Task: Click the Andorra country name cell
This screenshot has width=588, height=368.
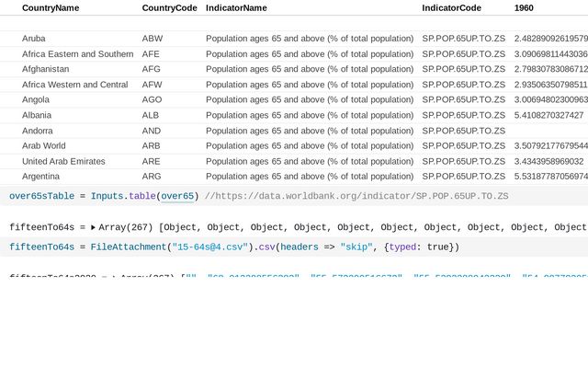Action: [x=39, y=131]
